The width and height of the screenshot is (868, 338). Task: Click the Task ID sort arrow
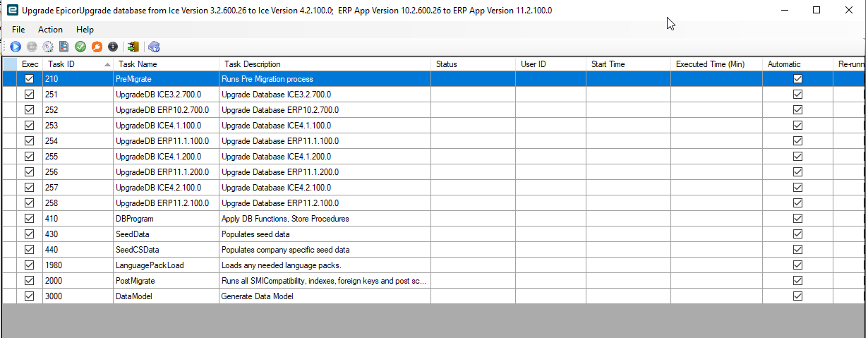[107, 64]
